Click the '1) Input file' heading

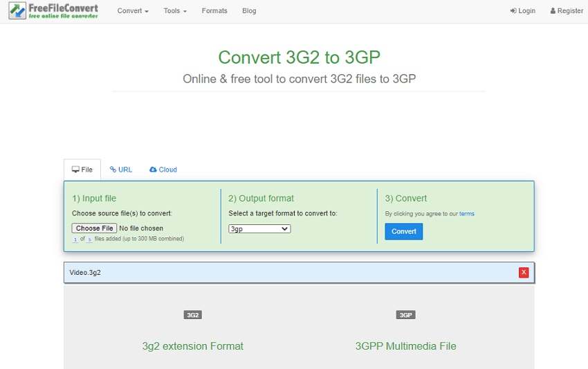coord(94,198)
